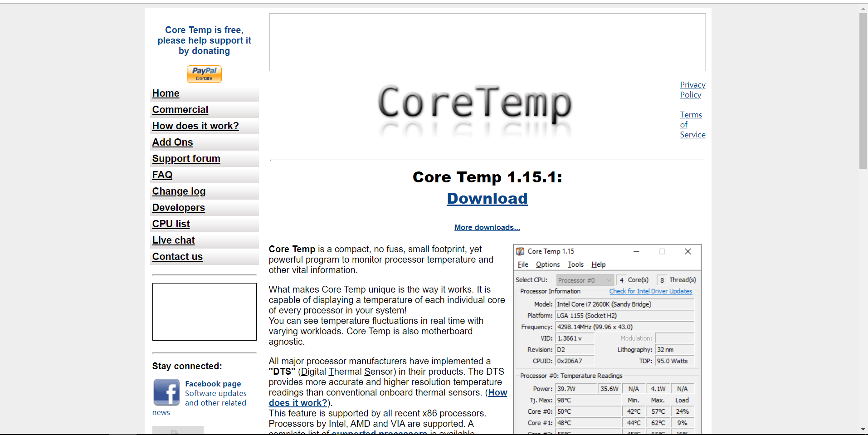Click the Platform field LGA 1155

(624, 316)
